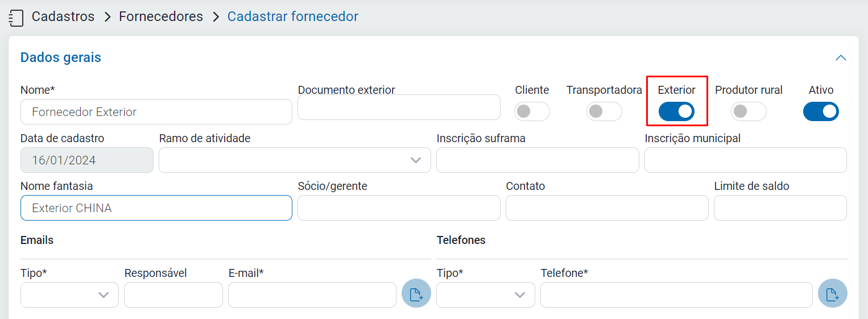Click the Telefone number input
This screenshot has height=319, width=868.
pyautogui.click(x=676, y=295)
